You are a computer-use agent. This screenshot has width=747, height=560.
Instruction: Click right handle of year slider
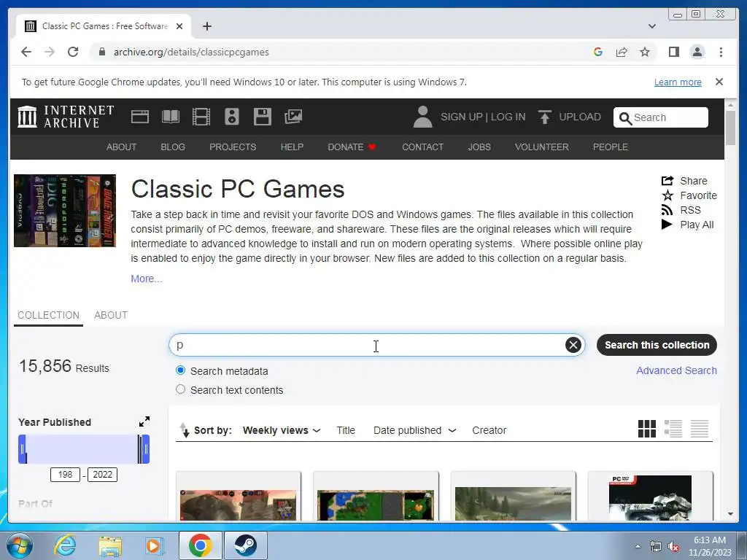[x=146, y=449]
